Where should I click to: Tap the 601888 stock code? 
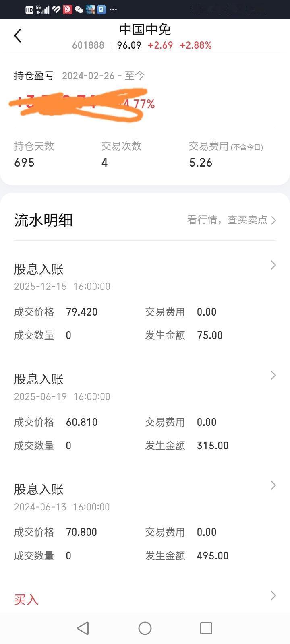coord(88,45)
